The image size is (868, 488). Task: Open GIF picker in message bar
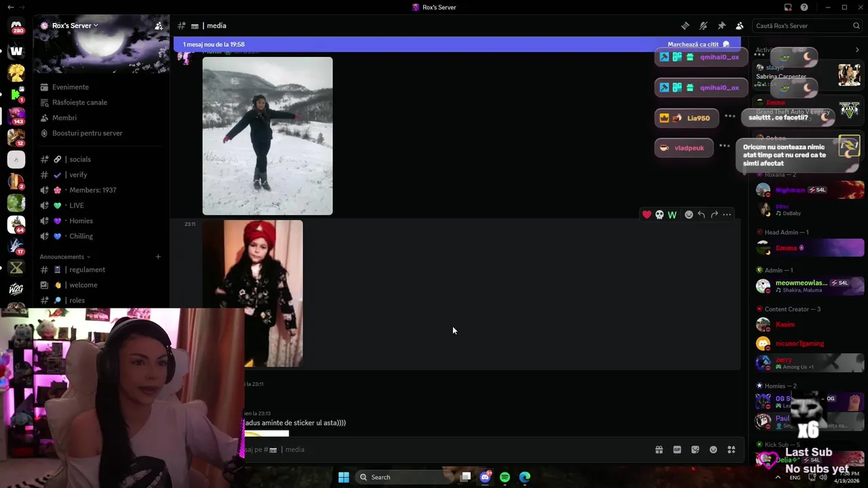[677, 449]
